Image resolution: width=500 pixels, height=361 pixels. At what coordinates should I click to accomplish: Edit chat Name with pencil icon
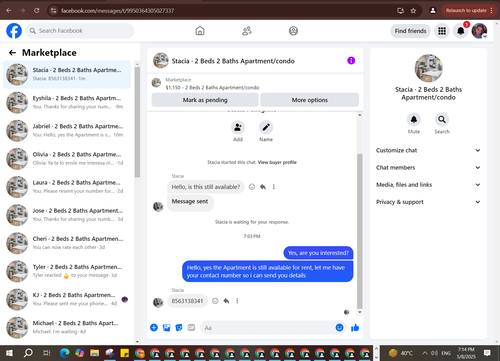(x=266, y=127)
